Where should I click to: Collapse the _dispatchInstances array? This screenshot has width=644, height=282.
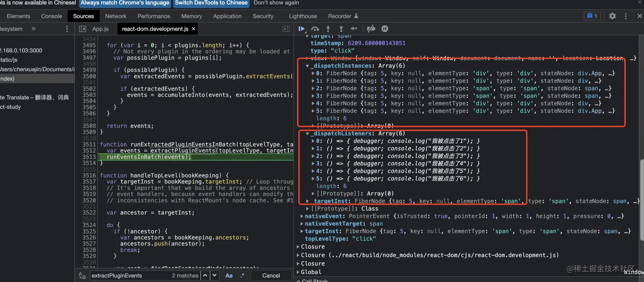tap(308, 66)
